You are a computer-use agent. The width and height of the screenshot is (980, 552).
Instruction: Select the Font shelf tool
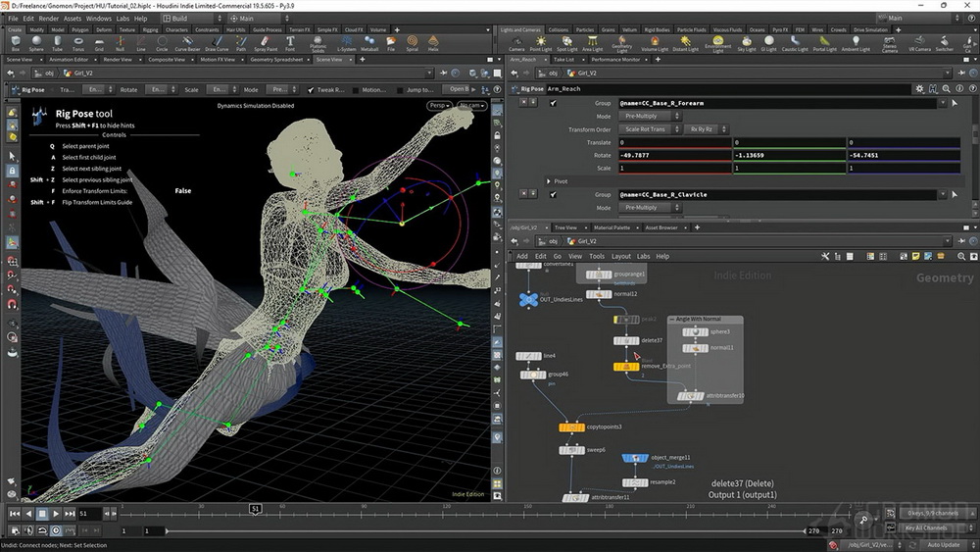[290, 43]
